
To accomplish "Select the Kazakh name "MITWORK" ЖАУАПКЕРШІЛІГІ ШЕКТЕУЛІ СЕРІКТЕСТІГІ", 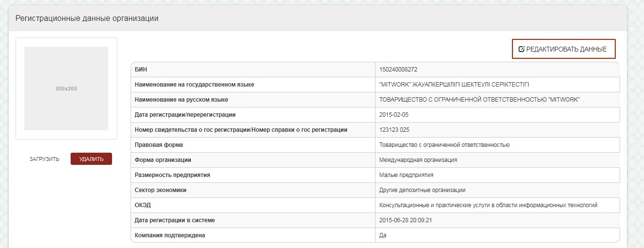I will tap(454, 85).
